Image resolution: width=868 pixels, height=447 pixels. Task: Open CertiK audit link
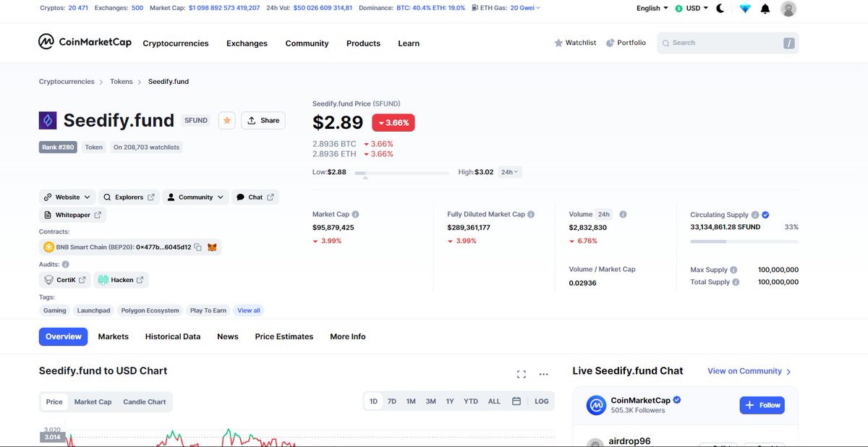(x=65, y=280)
